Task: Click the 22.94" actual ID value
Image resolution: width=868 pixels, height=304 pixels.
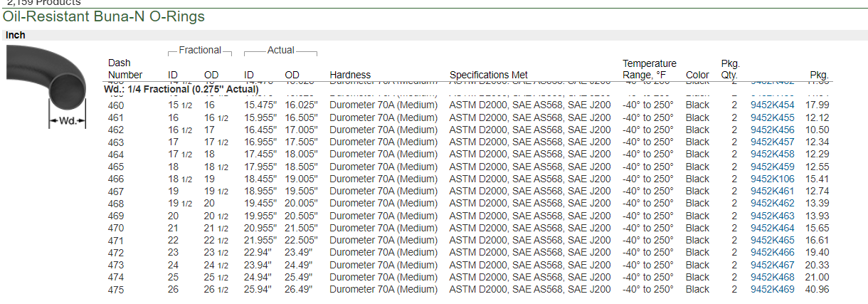Action: pyautogui.click(x=258, y=252)
